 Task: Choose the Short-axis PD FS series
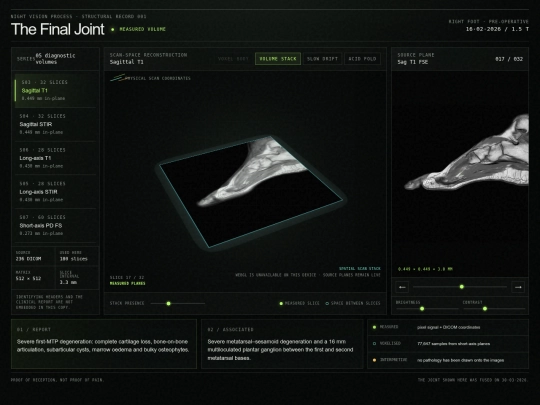(x=55, y=225)
